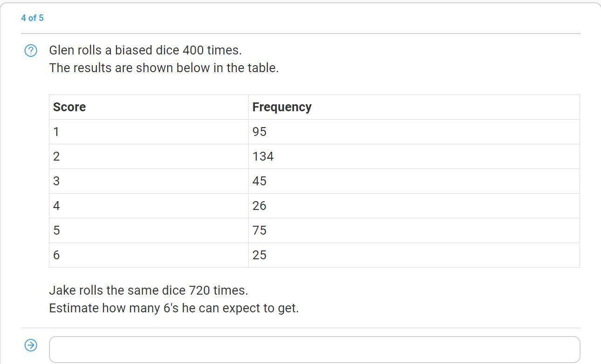Click the score 5 cell
This screenshot has height=364, width=601.
(x=149, y=230)
